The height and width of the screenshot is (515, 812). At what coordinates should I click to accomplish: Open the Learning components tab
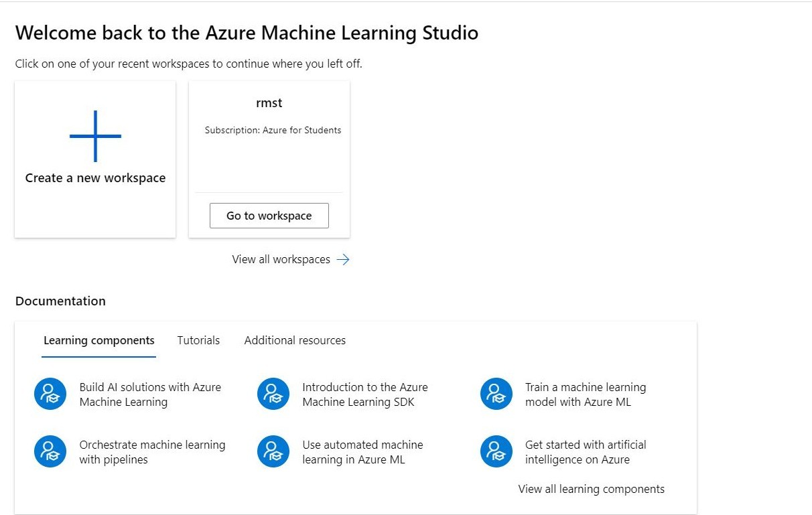tap(99, 340)
